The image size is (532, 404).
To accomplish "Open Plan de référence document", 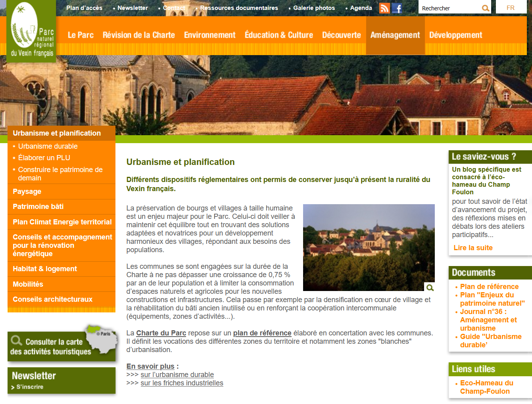I will point(489,287).
